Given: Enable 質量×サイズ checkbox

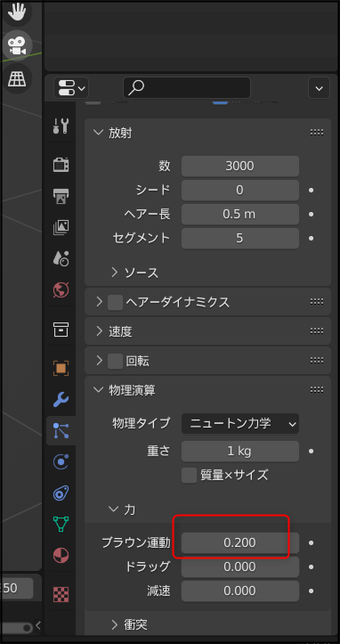Looking at the screenshot, I should tap(189, 475).
